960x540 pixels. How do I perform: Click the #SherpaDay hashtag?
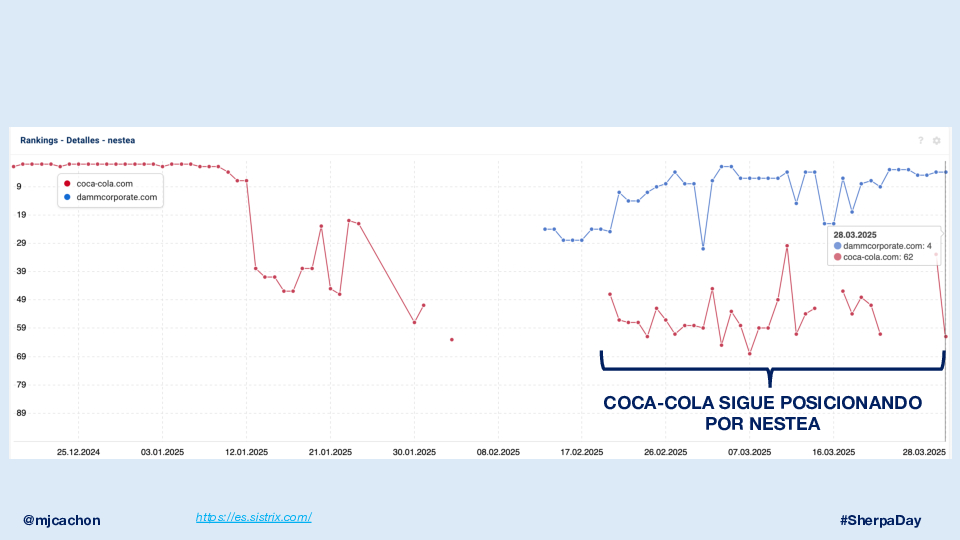[880, 520]
